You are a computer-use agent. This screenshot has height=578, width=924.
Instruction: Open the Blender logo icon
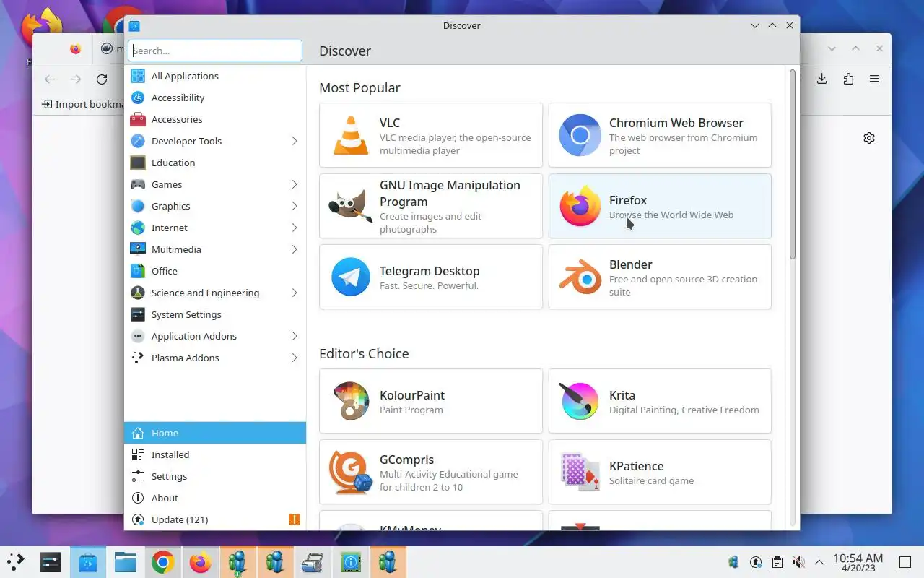(580, 277)
